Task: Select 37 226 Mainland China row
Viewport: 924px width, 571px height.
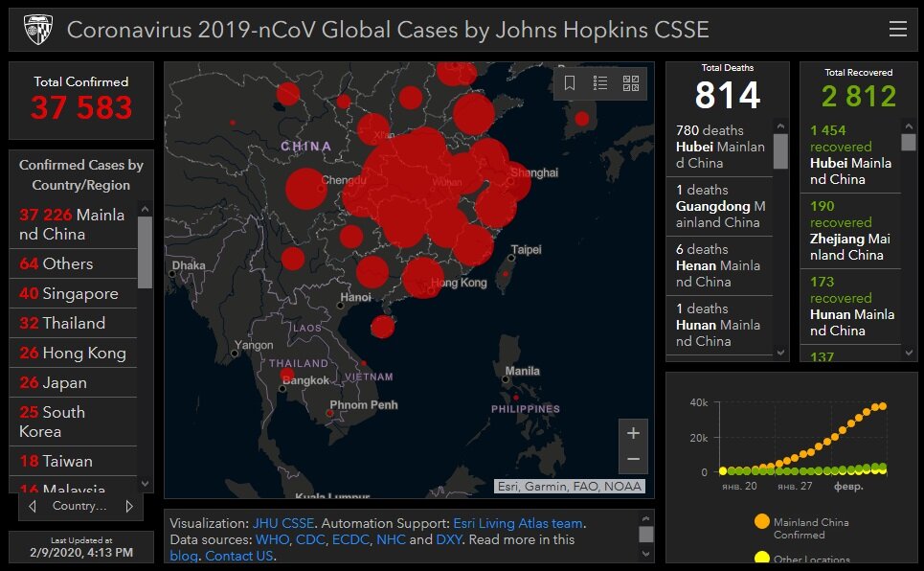Action: tap(73, 224)
